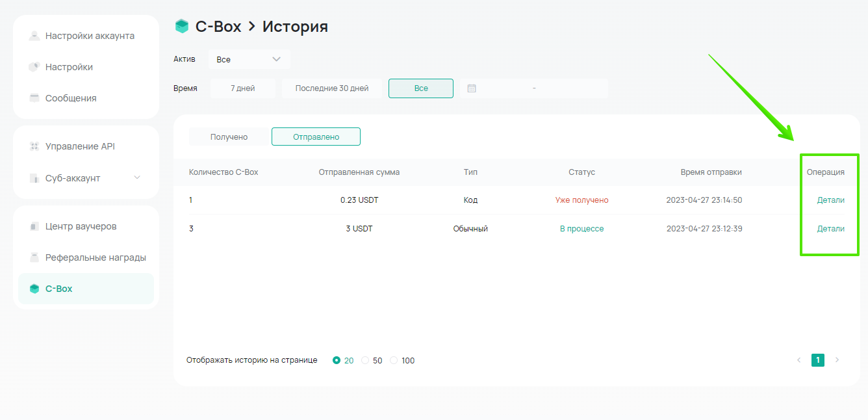
Task: Select 20 records per page radio button
Action: [337, 360]
